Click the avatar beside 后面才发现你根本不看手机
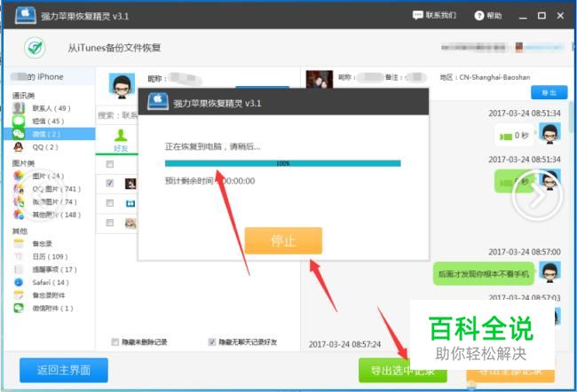 (x=549, y=271)
